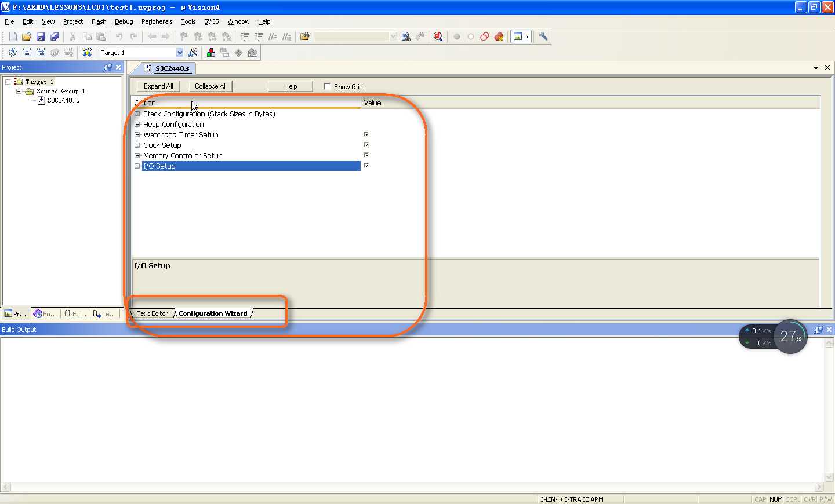Click the Build Output horizontal scrollbar

412,487
